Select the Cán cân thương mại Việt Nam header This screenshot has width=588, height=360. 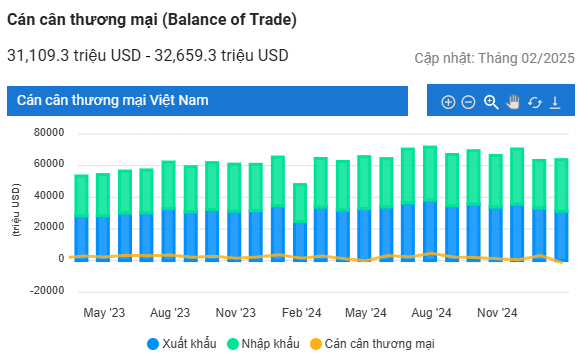(207, 101)
